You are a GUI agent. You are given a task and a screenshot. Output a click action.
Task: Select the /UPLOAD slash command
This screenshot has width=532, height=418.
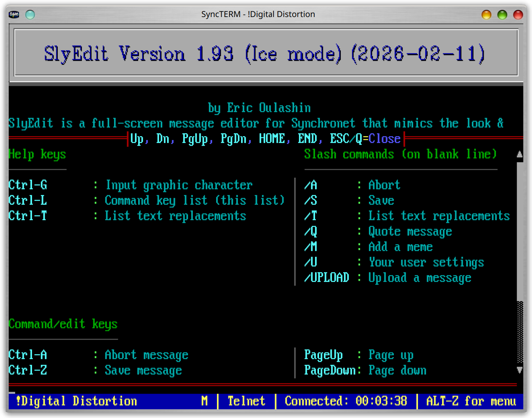327,278
